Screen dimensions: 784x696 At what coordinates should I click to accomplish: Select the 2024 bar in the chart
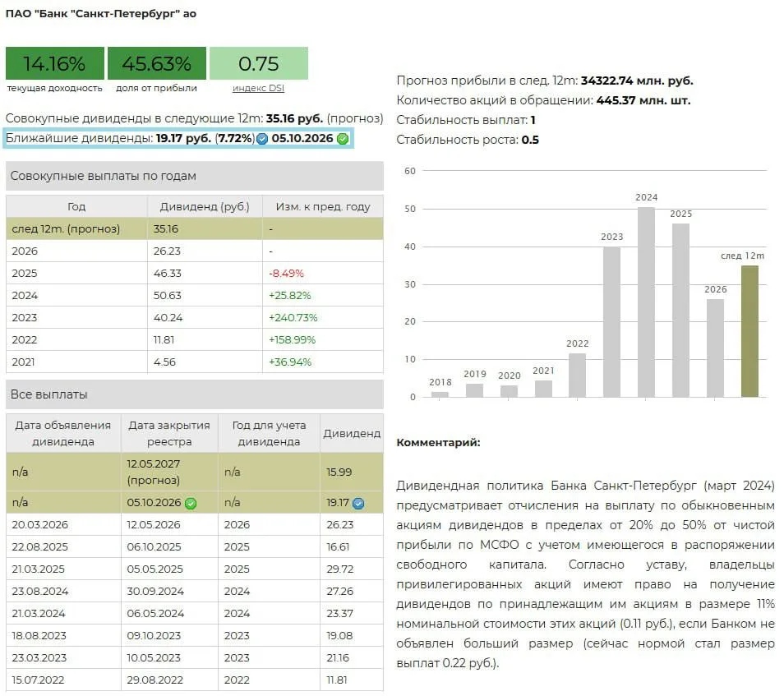[x=646, y=302]
